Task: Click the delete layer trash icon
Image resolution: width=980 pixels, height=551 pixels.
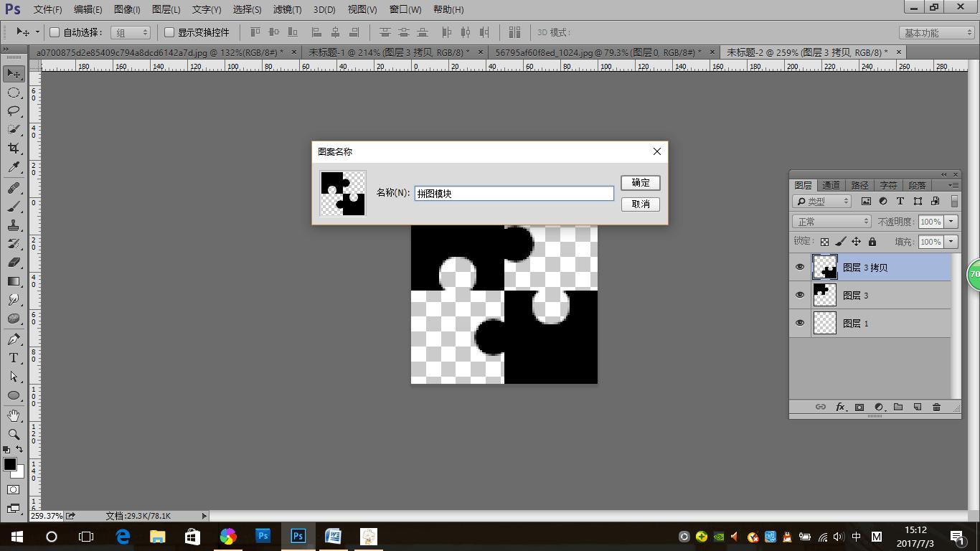Action: [936, 407]
